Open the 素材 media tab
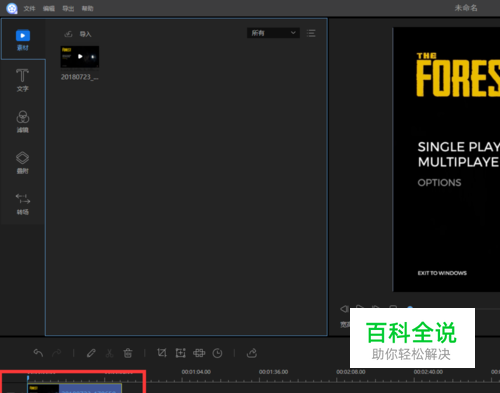 click(x=23, y=40)
